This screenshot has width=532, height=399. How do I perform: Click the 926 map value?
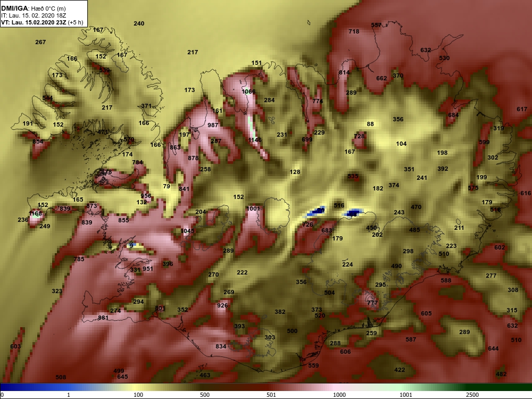[222, 305]
